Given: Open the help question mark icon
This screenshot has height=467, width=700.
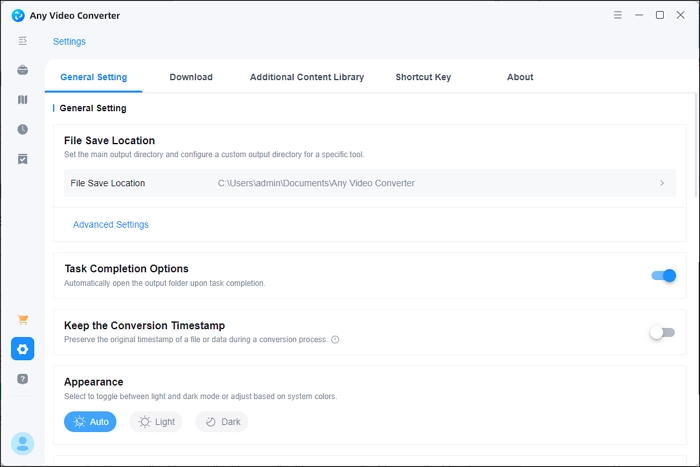Looking at the screenshot, I should 22,379.
